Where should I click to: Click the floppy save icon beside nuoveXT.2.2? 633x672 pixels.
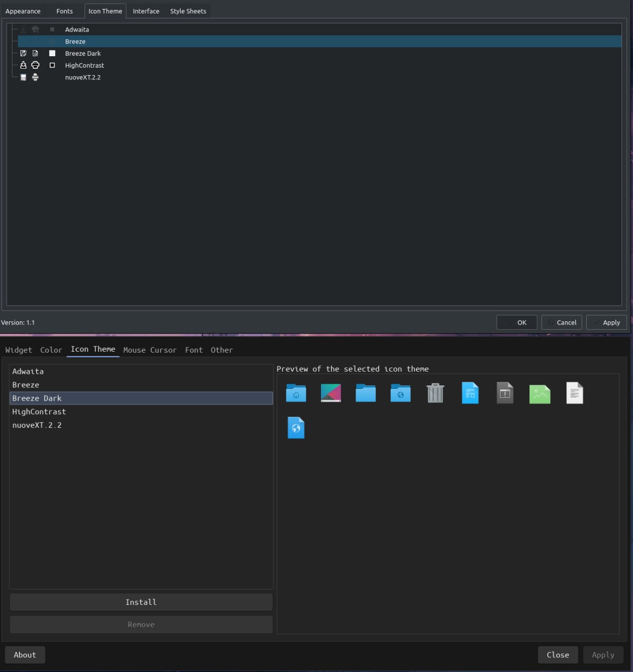[x=23, y=77]
